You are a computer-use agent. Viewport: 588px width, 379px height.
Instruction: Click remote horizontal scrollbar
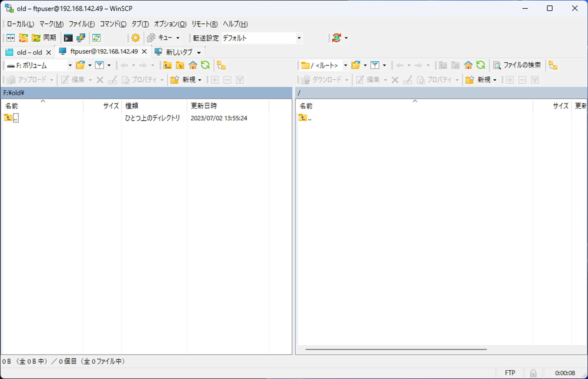coord(396,349)
